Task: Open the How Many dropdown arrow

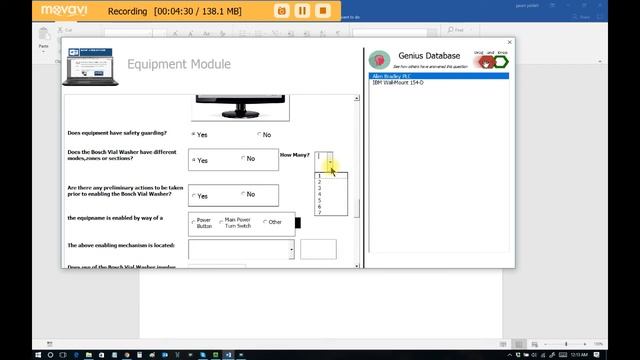Action: 330,162
